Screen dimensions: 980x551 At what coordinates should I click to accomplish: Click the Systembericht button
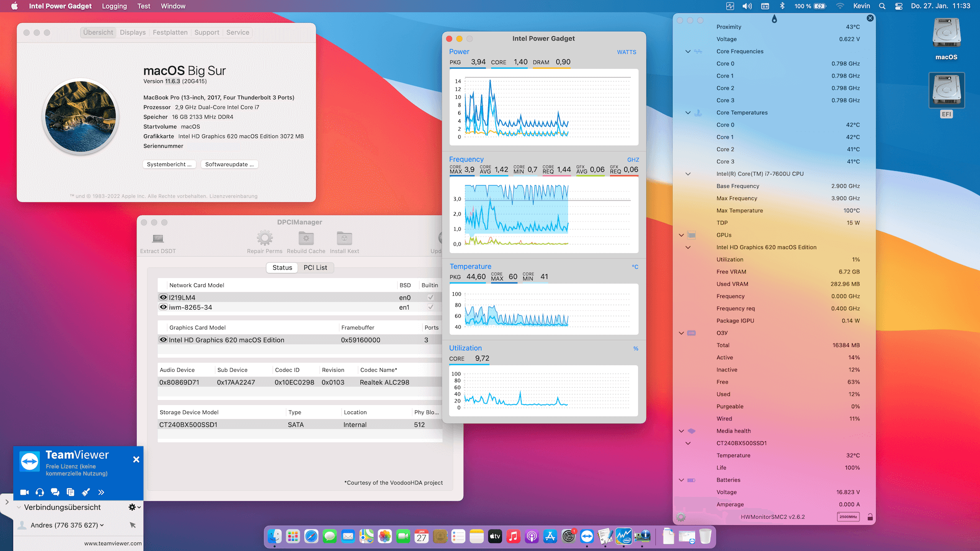coord(169,164)
